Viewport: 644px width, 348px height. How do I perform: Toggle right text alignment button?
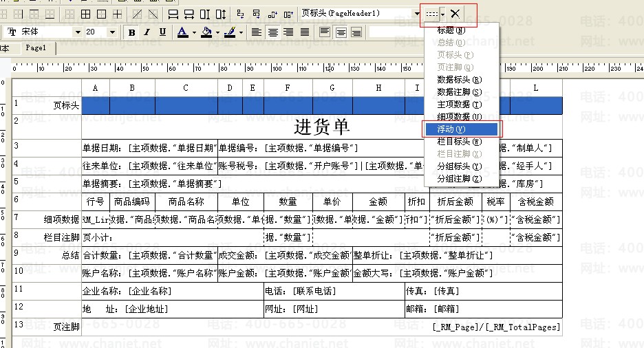pos(290,32)
